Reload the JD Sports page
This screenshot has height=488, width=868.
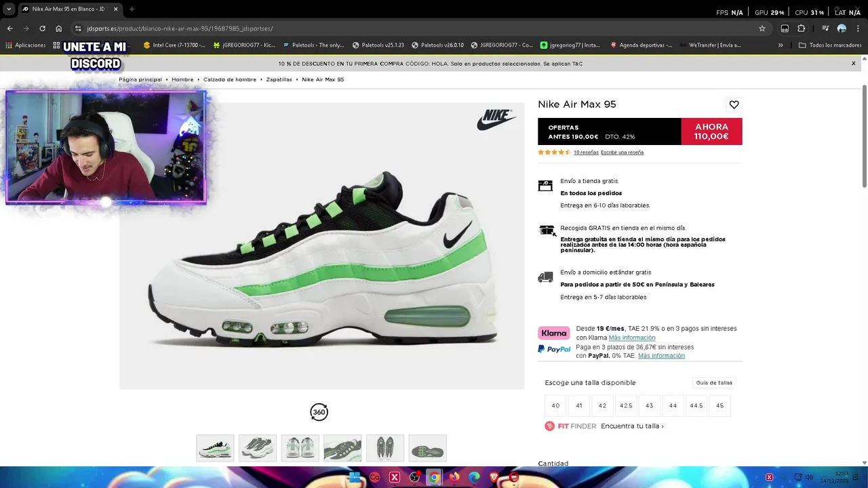pos(42,28)
